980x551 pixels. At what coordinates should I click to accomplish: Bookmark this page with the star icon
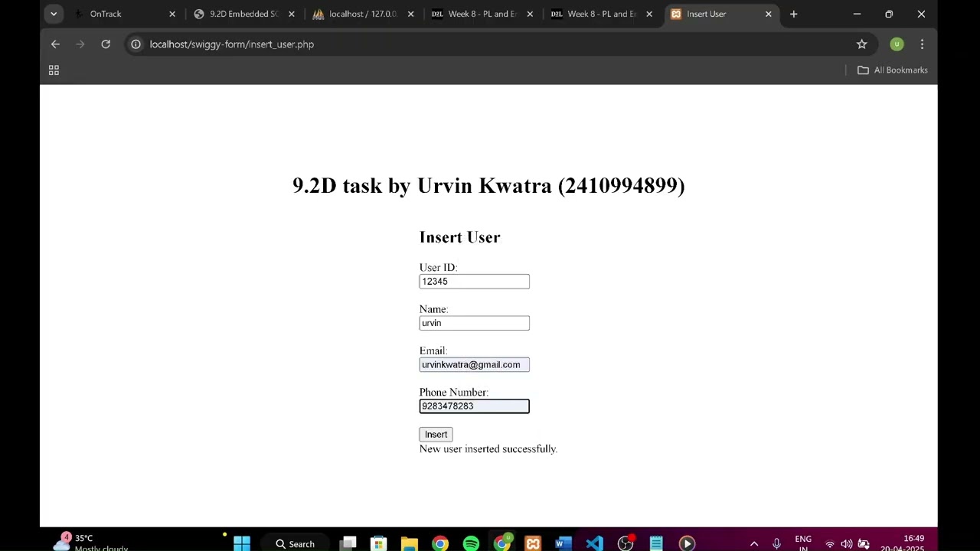[861, 44]
